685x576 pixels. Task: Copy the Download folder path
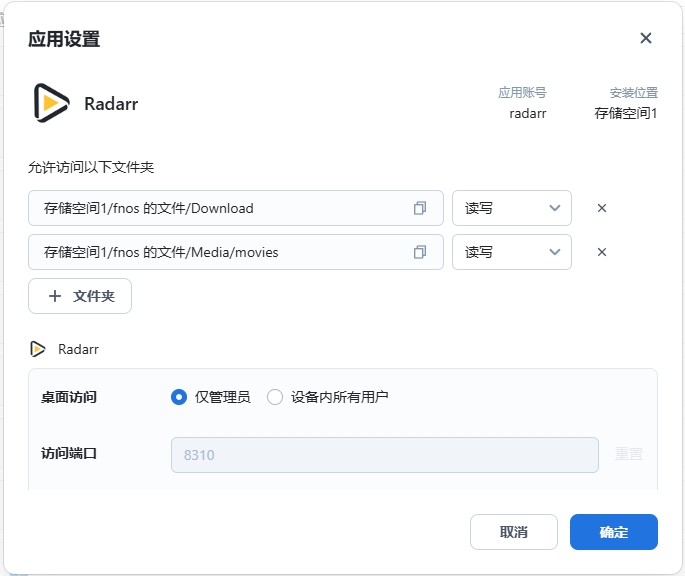tap(420, 208)
